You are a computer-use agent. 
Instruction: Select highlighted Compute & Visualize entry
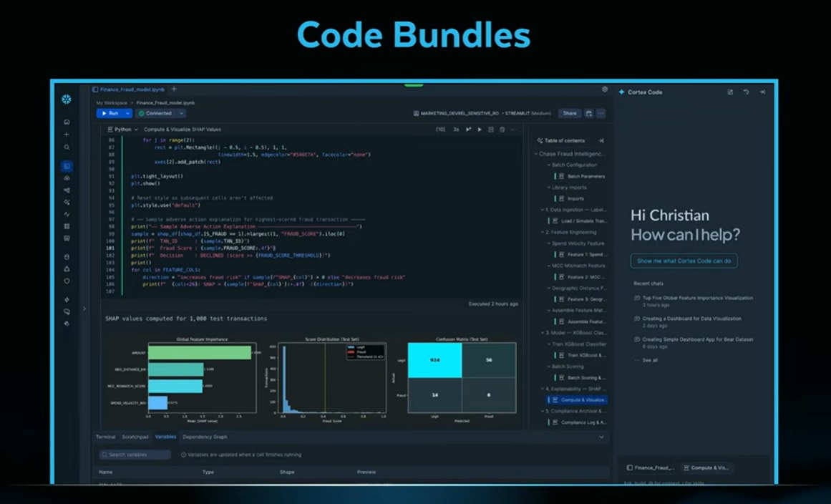pyautogui.click(x=578, y=400)
